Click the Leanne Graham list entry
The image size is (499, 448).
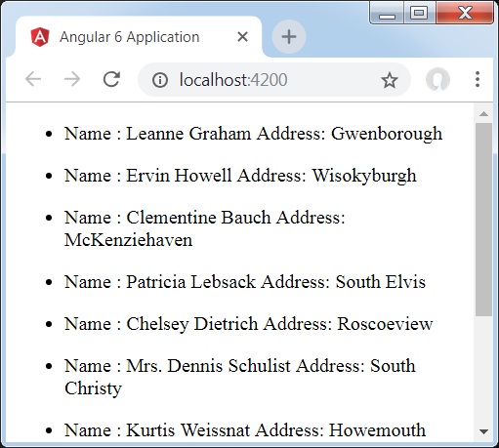coord(253,134)
